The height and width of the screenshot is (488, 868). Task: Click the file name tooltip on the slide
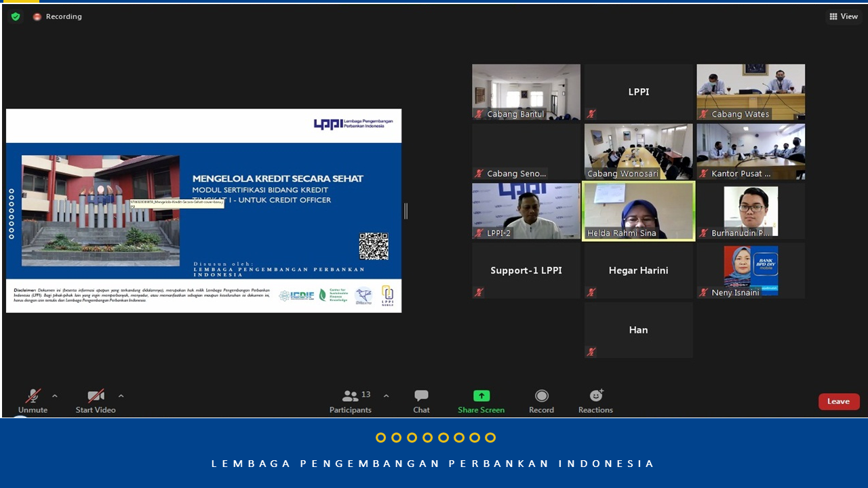tap(176, 203)
